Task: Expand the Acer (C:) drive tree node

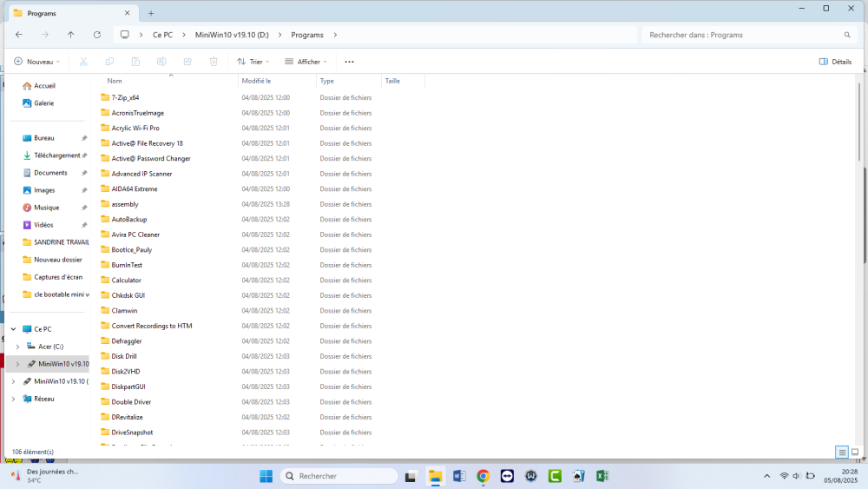Action: (x=17, y=347)
